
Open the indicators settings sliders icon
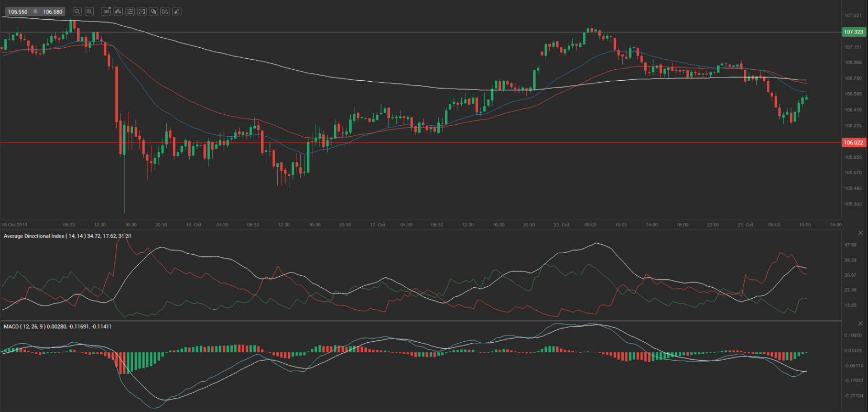(x=130, y=12)
